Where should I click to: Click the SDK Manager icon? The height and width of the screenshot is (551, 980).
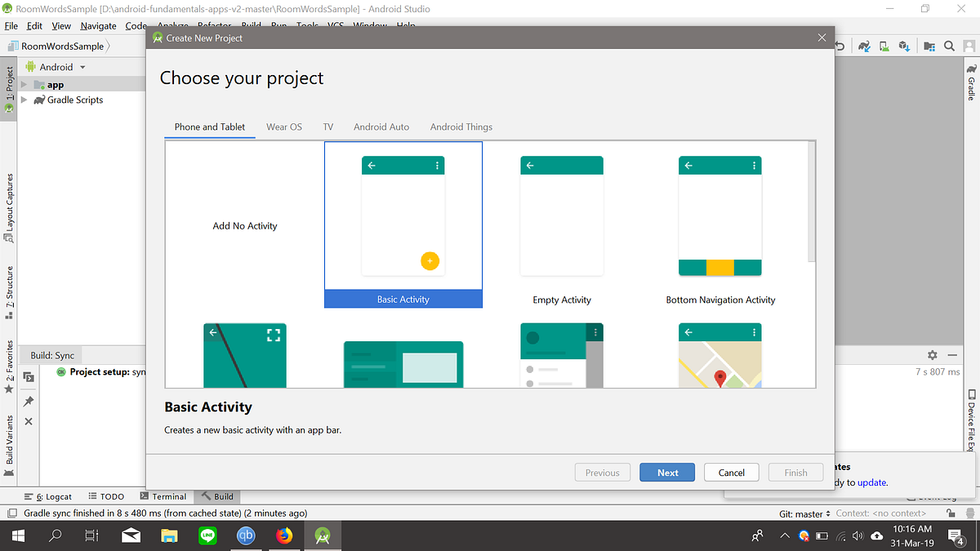pos(904,46)
